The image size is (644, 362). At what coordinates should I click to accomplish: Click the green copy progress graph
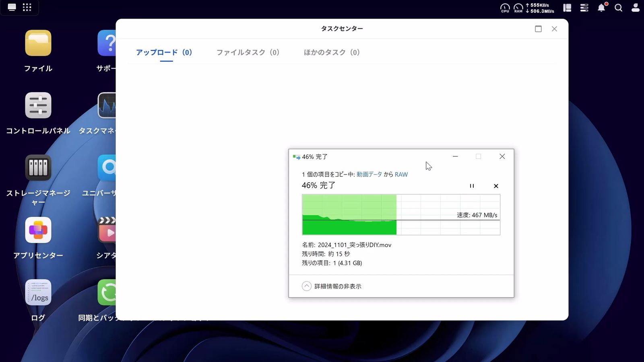coord(401,214)
